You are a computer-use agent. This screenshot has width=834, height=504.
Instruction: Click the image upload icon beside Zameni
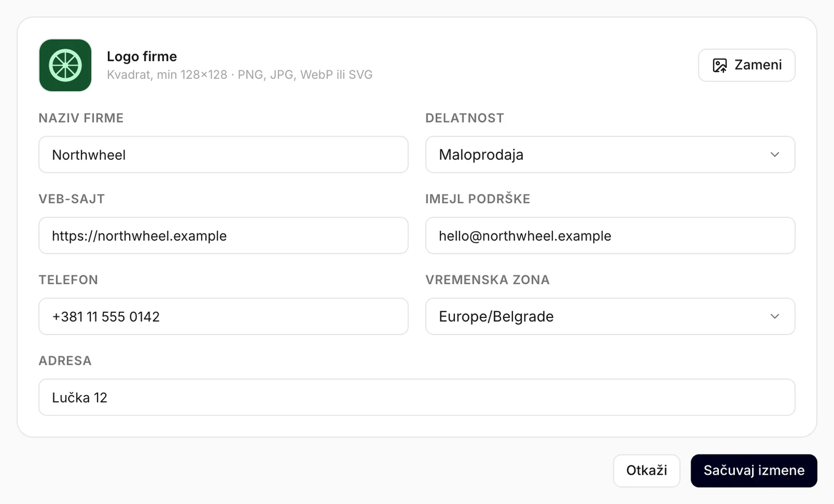720,65
